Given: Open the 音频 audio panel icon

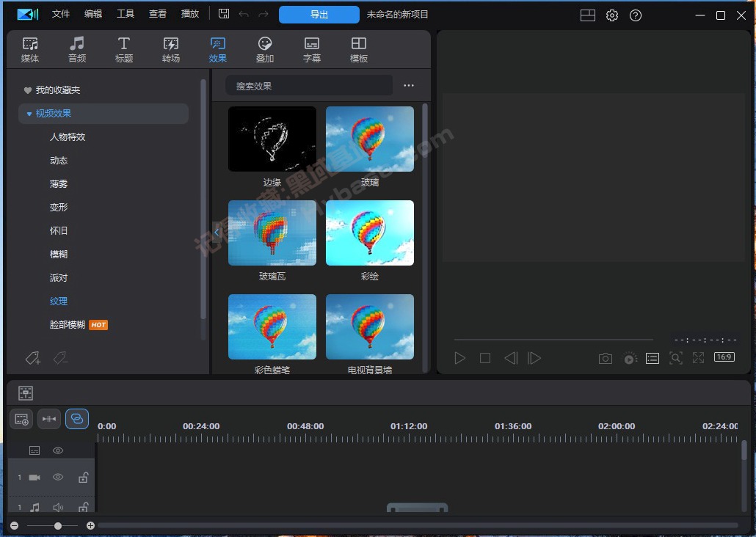Looking at the screenshot, I should point(76,48).
